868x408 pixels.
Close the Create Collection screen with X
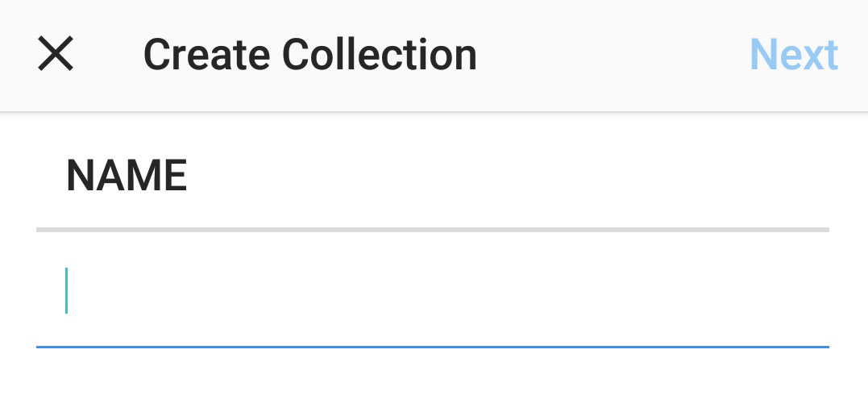[x=56, y=54]
